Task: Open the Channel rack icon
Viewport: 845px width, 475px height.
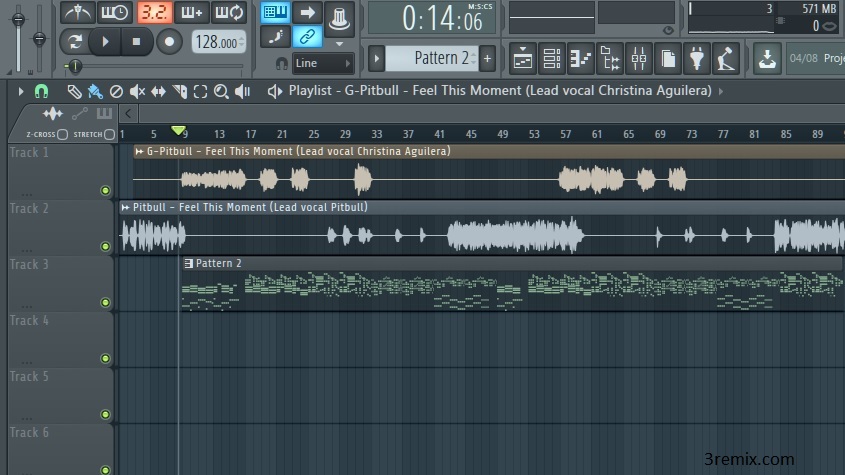Action: 551,58
